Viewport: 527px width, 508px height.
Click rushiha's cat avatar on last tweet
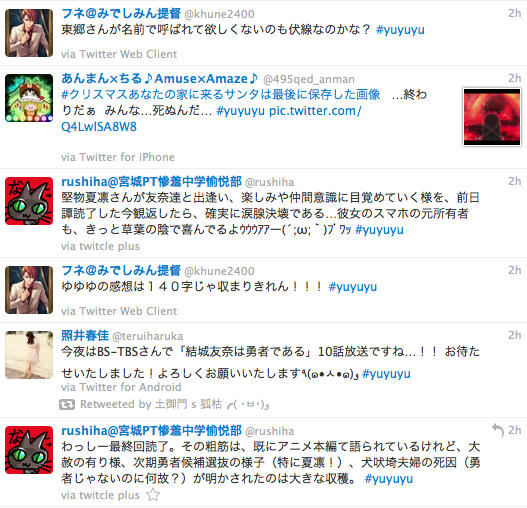coord(29,450)
